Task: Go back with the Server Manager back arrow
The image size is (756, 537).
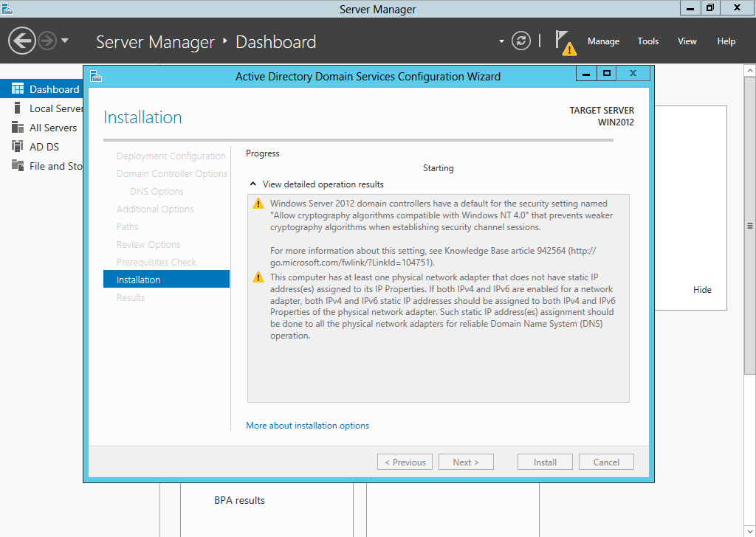Action: 21,41
